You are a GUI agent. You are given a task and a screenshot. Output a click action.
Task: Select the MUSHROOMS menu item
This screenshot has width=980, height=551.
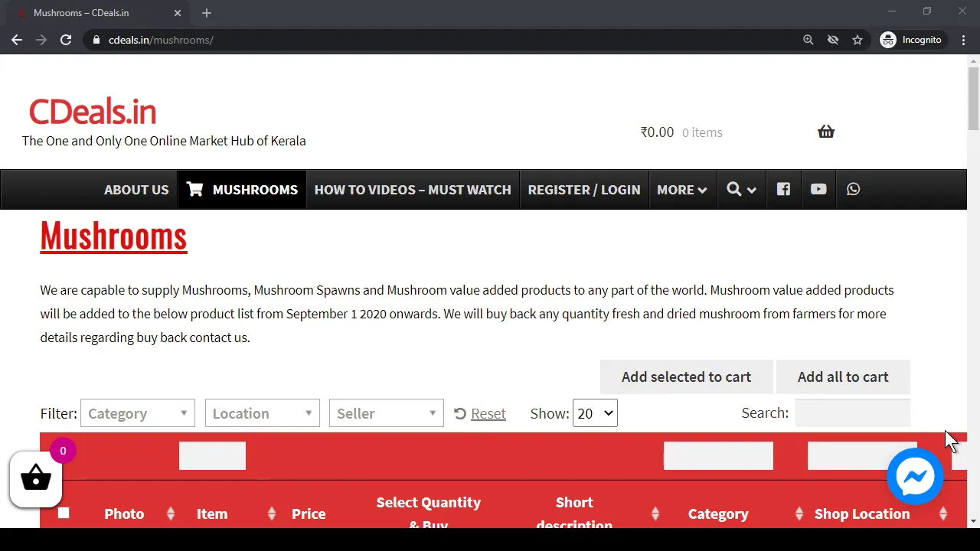[x=242, y=189]
